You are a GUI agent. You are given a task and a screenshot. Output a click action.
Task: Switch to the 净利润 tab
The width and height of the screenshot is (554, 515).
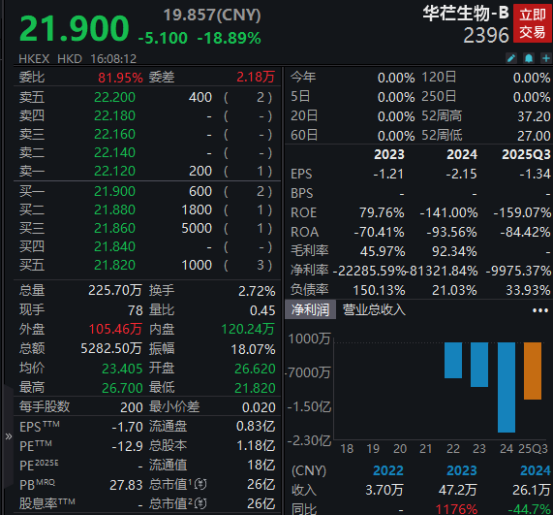point(310,310)
